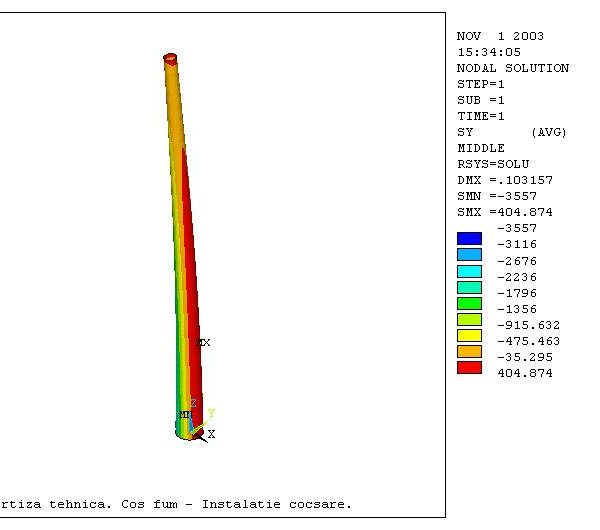Click the plot title text at bottom

tap(176, 504)
